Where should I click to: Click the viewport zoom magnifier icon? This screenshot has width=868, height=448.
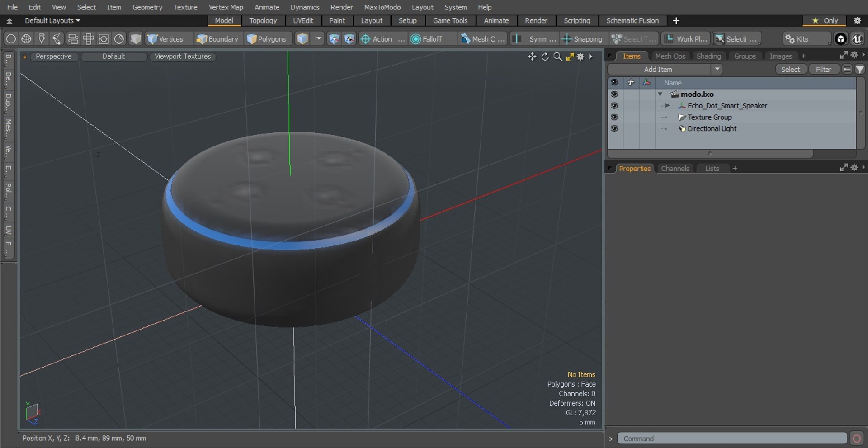[558, 57]
